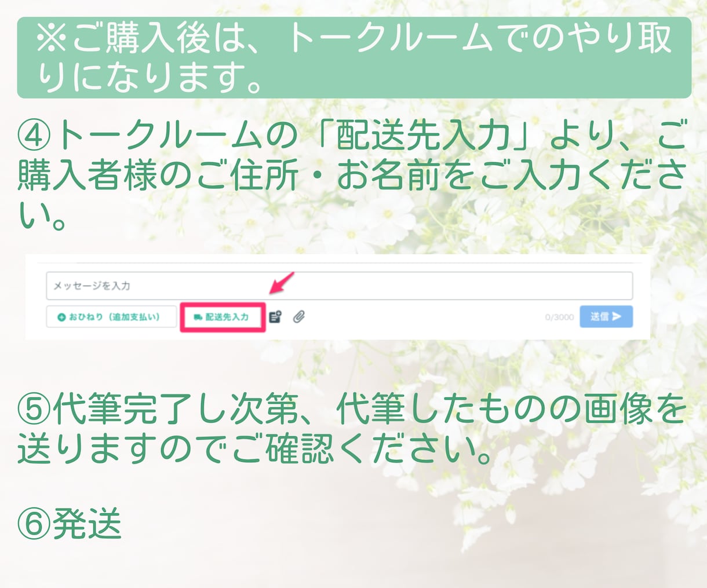707x588 pixels.
Task: Click the ⑥発送 step text
Action: coord(70,523)
